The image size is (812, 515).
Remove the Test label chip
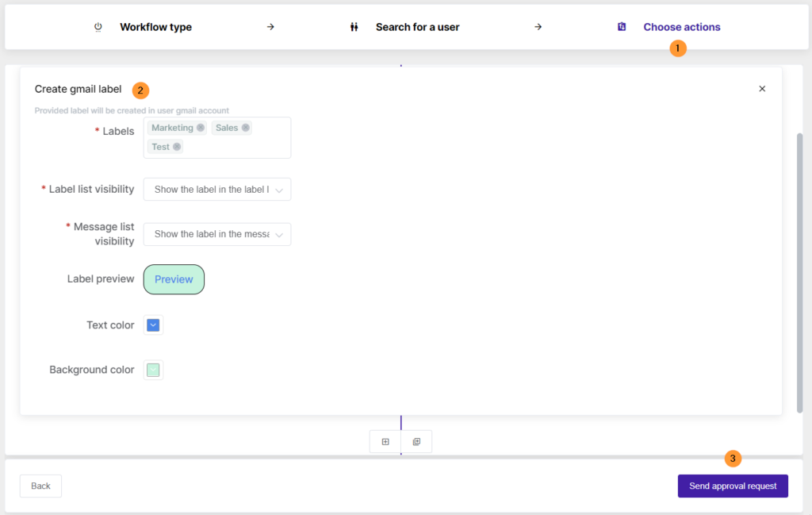[176, 146]
